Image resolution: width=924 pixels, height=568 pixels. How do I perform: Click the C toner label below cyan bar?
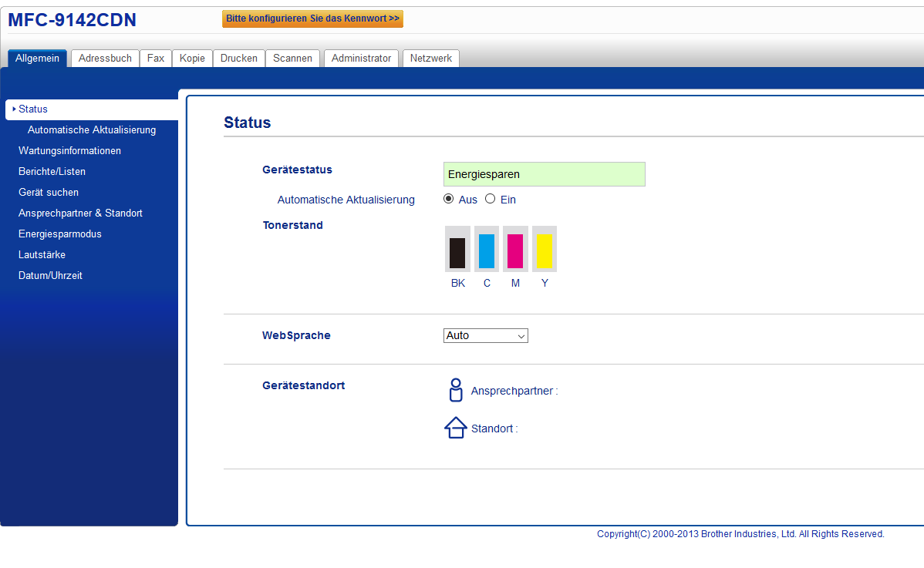pos(487,283)
